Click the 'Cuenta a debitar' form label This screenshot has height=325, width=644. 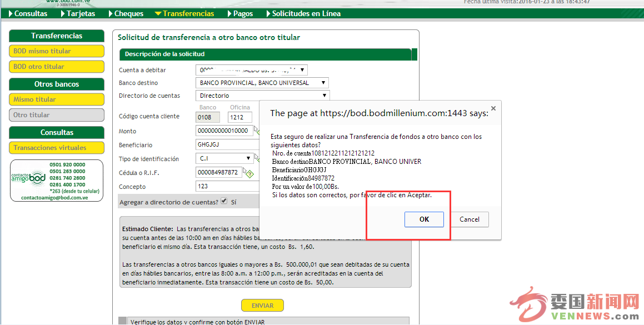(x=142, y=70)
